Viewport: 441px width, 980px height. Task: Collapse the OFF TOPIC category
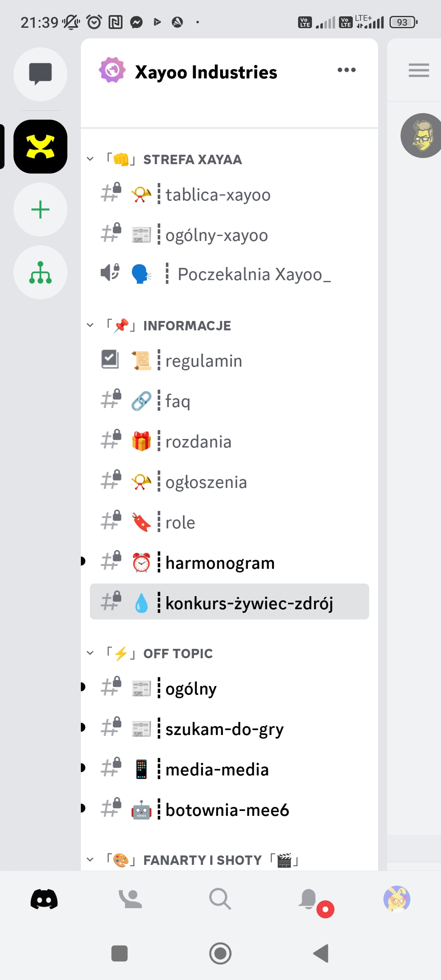[90, 653]
